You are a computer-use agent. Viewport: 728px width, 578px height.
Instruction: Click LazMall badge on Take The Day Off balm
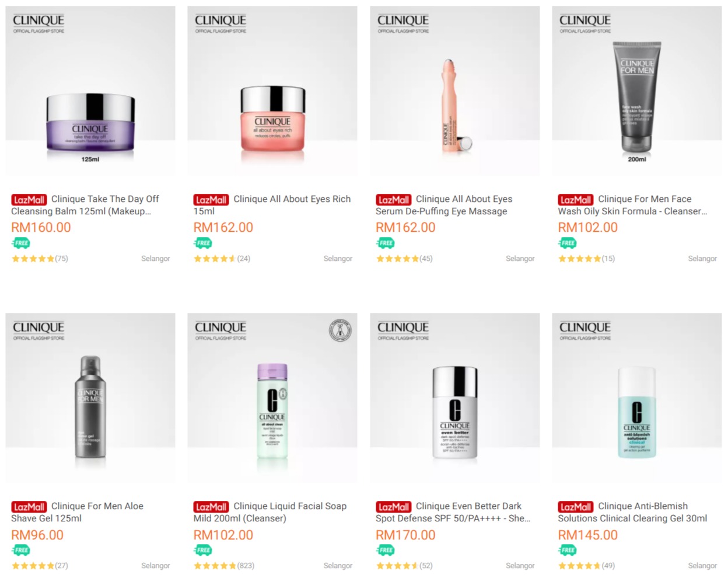click(29, 200)
